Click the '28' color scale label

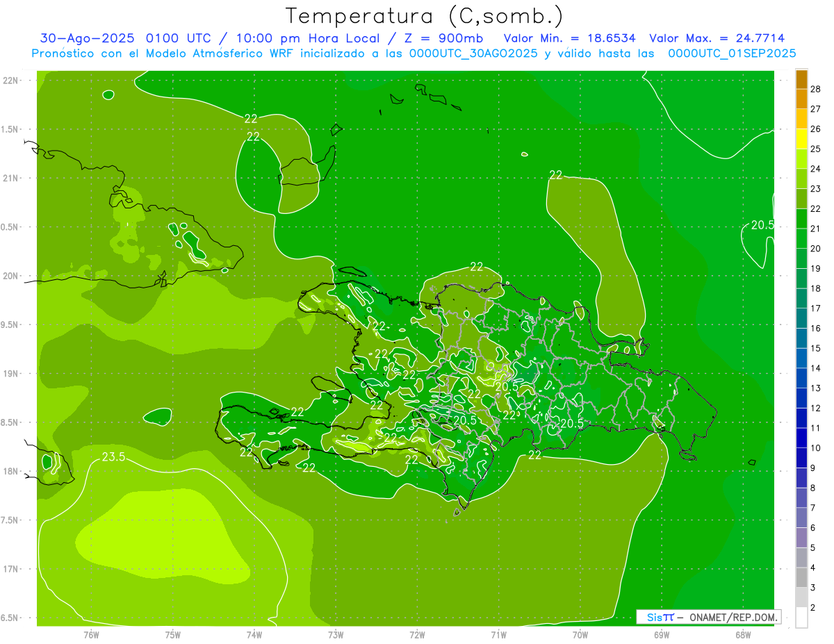coord(817,88)
